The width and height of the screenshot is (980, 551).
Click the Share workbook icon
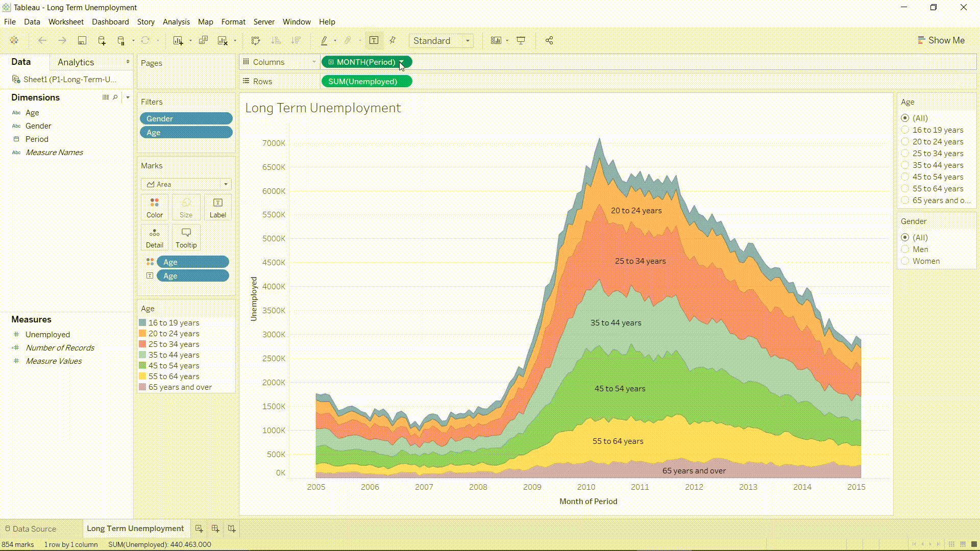coord(549,41)
